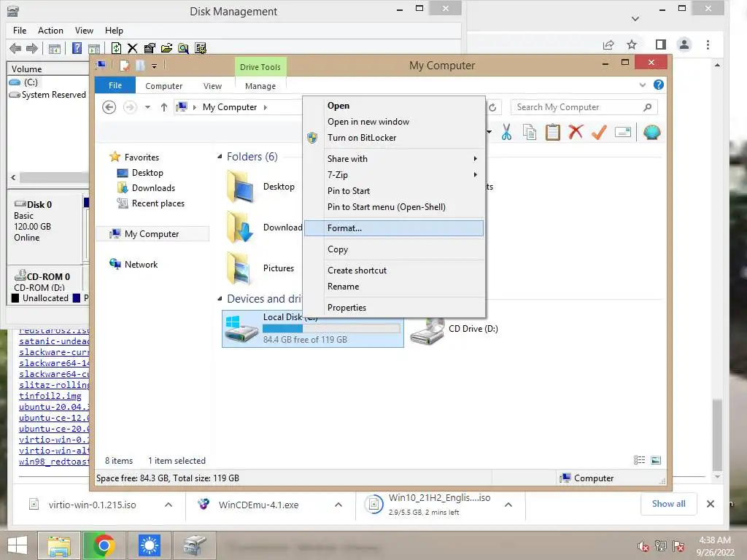Collapse the Folders (6) group

[220, 157]
